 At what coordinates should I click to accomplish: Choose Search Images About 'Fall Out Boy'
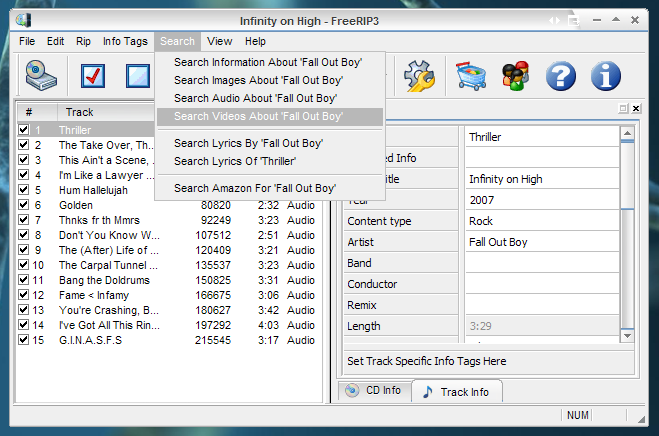(269, 80)
